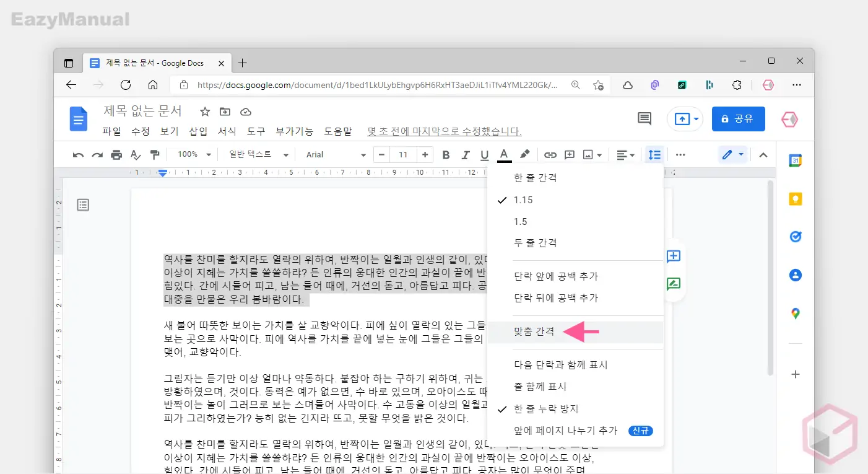This screenshot has width=868, height=474.
Task: Toggle bold formatting
Action: 446,155
